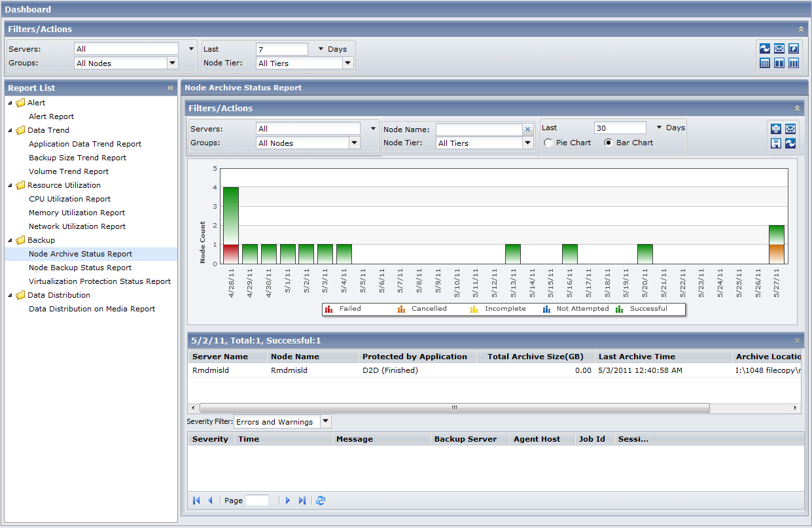Go to previous page of messages
The image size is (812, 528).
click(x=210, y=501)
